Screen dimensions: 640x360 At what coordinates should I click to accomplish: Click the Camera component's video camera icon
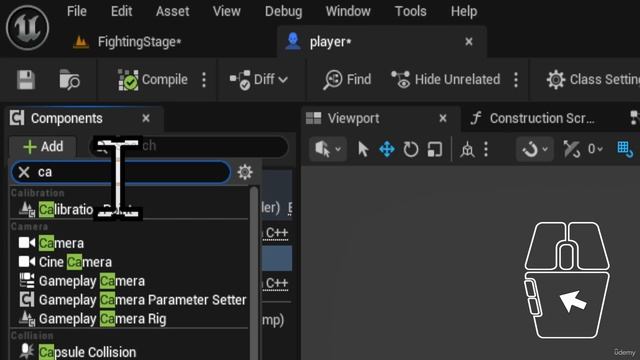click(x=27, y=243)
